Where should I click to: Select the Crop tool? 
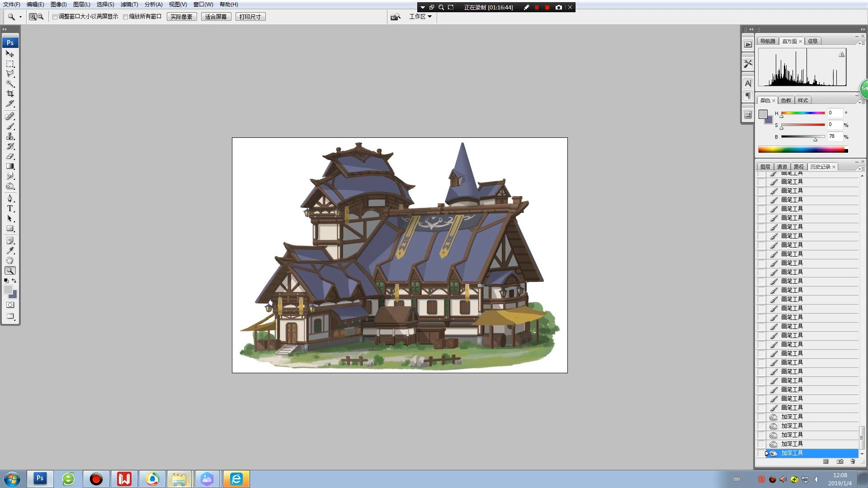(x=10, y=94)
